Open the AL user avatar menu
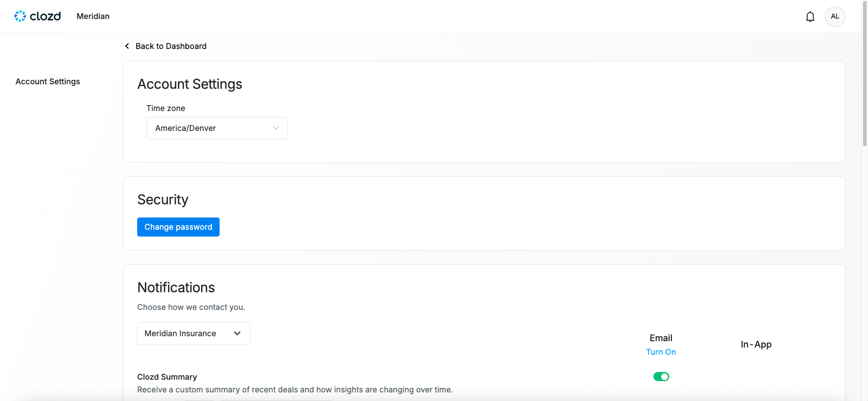This screenshot has width=868, height=401. [835, 16]
